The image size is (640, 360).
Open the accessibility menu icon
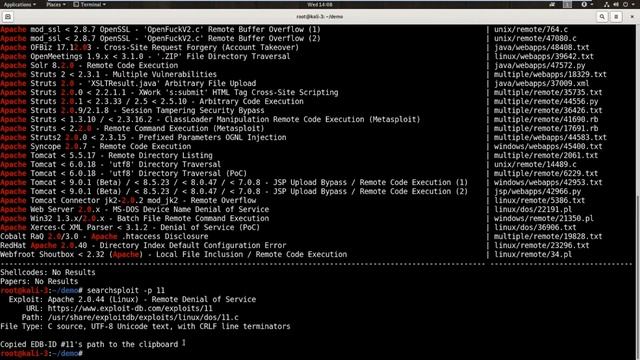point(584,4)
